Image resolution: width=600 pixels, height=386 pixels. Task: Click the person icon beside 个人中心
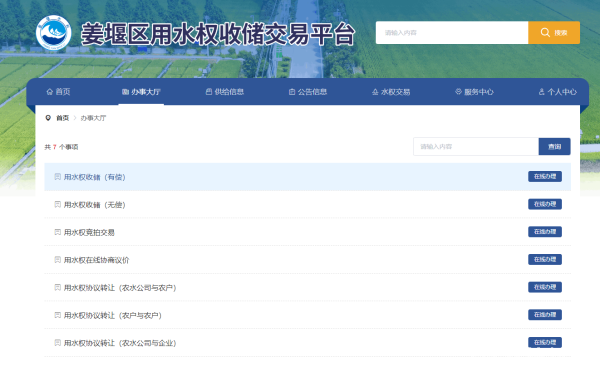click(x=541, y=92)
